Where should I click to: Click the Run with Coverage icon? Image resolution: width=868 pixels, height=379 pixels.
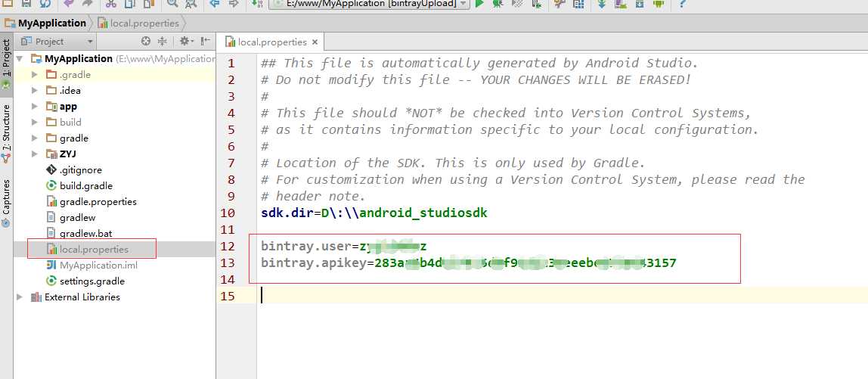518,3
